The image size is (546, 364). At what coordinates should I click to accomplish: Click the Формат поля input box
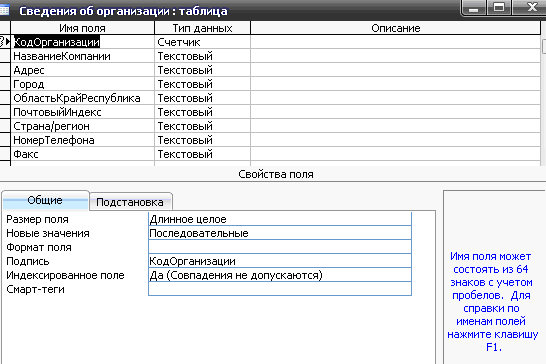(280, 247)
